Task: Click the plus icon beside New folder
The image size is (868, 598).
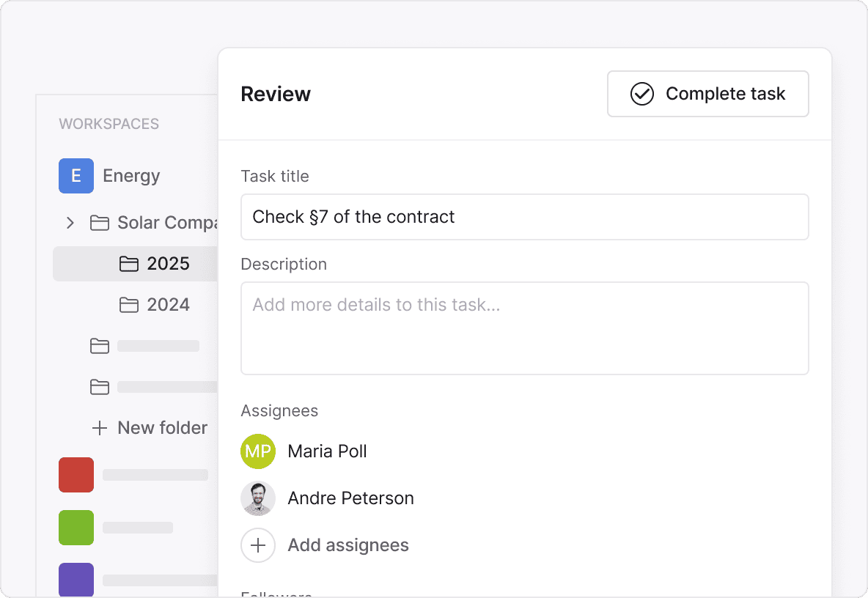Action: click(x=100, y=428)
